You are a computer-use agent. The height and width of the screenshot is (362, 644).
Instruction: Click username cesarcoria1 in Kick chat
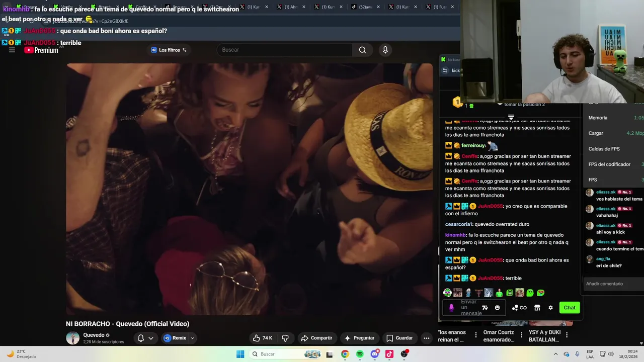click(459, 224)
